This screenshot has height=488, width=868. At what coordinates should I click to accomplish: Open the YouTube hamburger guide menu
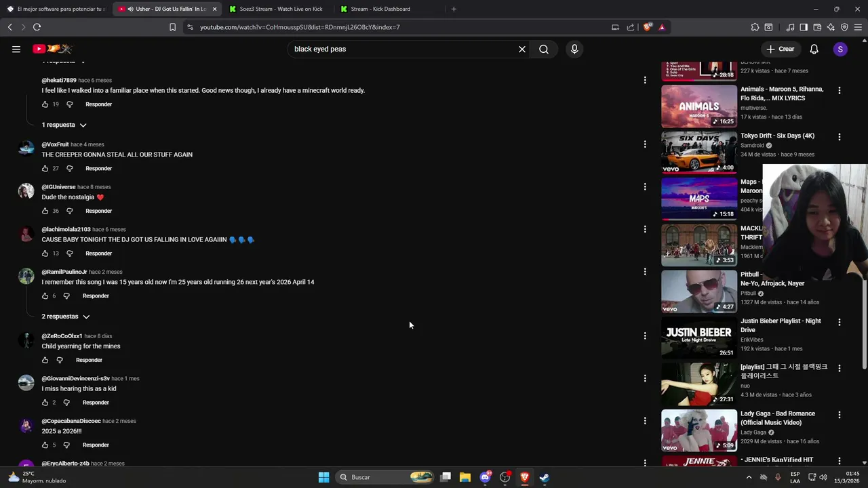click(x=16, y=49)
